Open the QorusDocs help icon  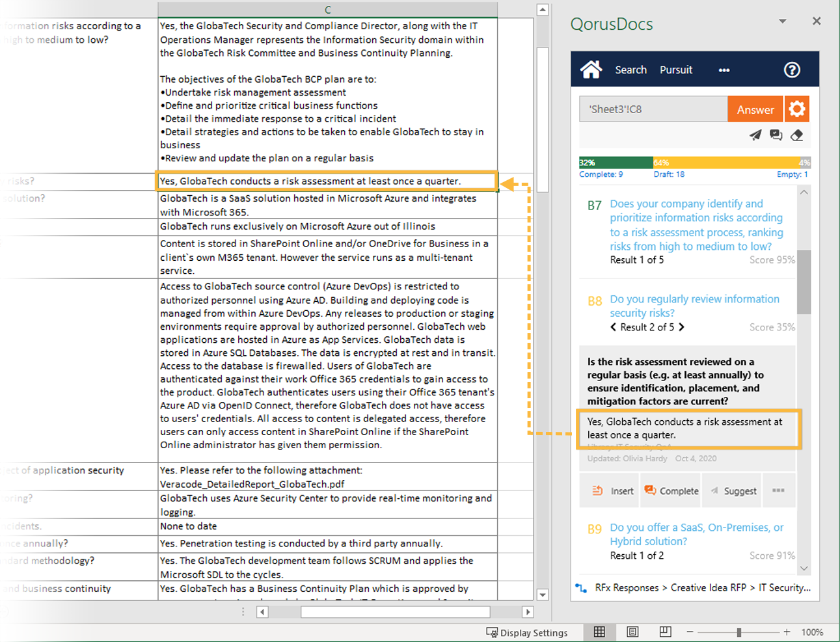pyautogui.click(x=791, y=70)
